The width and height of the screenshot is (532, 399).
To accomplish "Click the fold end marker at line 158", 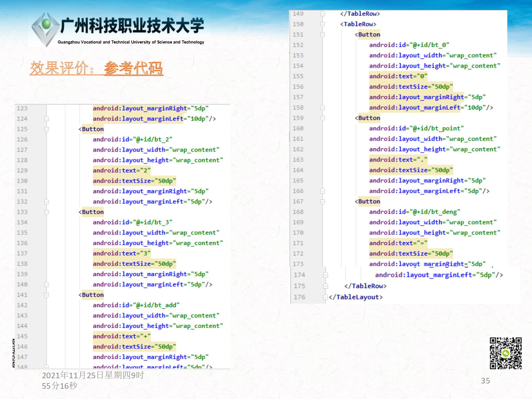I will (323, 108).
